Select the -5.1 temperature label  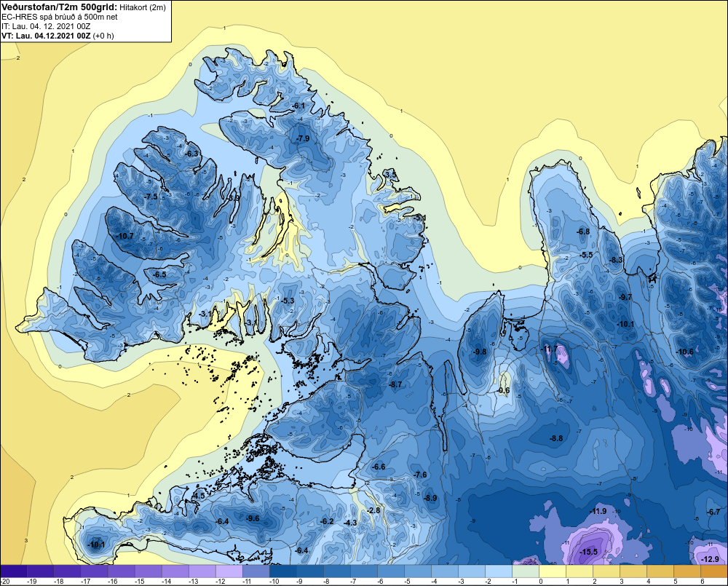pyautogui.click(x=420, y=218)
